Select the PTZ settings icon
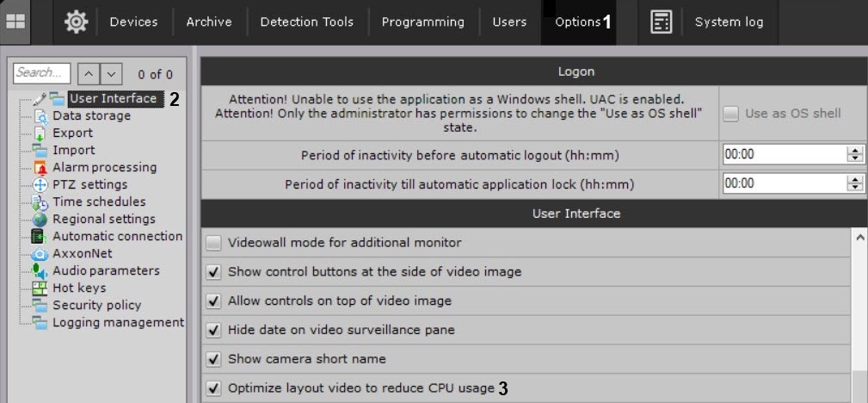Screen dimensions: 868x403 click(40, 184)
